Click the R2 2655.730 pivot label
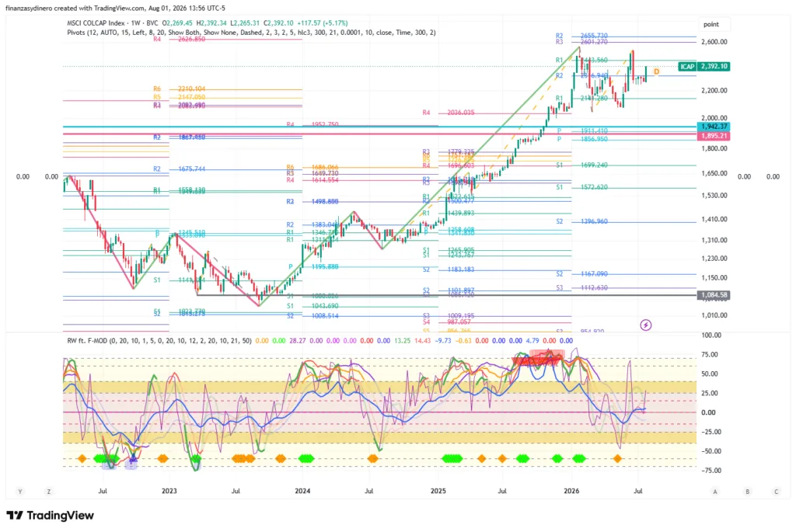This screenshot has width=796, height=532. coord(581,36)
